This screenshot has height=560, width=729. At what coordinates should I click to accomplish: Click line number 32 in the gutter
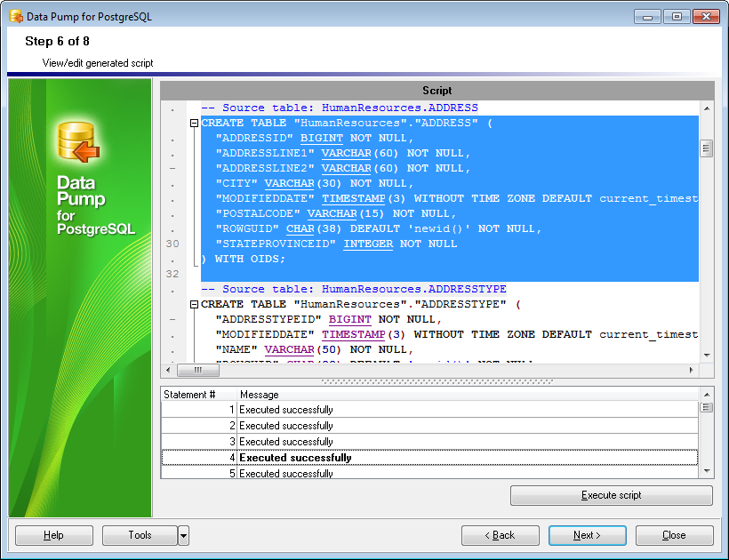click(x=172, y=274)
